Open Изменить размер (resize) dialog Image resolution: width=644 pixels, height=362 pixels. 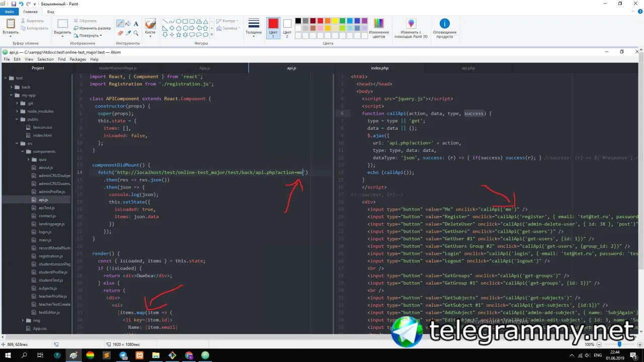[92, 28]
